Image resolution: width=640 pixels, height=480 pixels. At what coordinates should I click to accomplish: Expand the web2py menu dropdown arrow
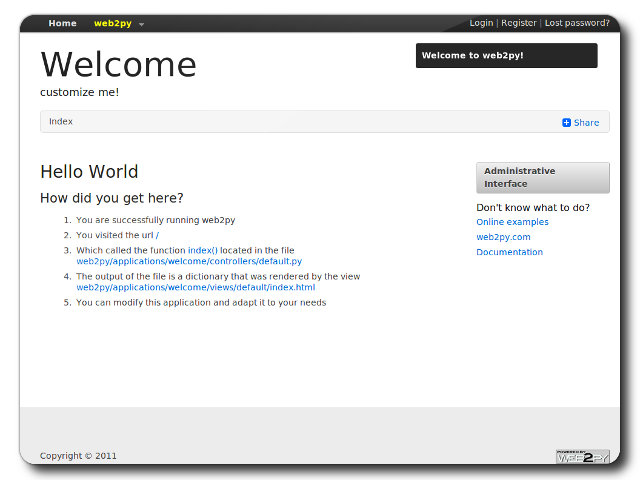coord(142,24)
